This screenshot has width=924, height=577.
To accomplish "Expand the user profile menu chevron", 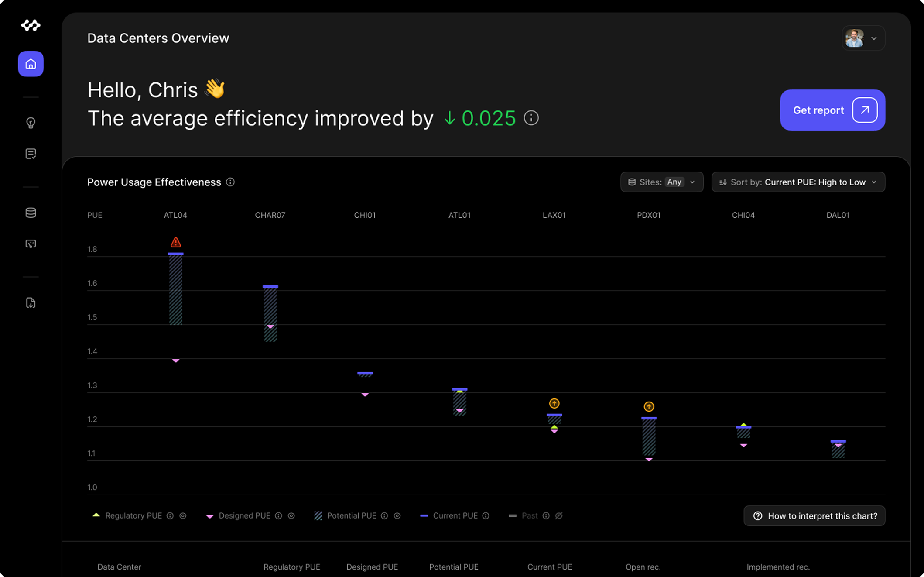I will tap(874, 38).
